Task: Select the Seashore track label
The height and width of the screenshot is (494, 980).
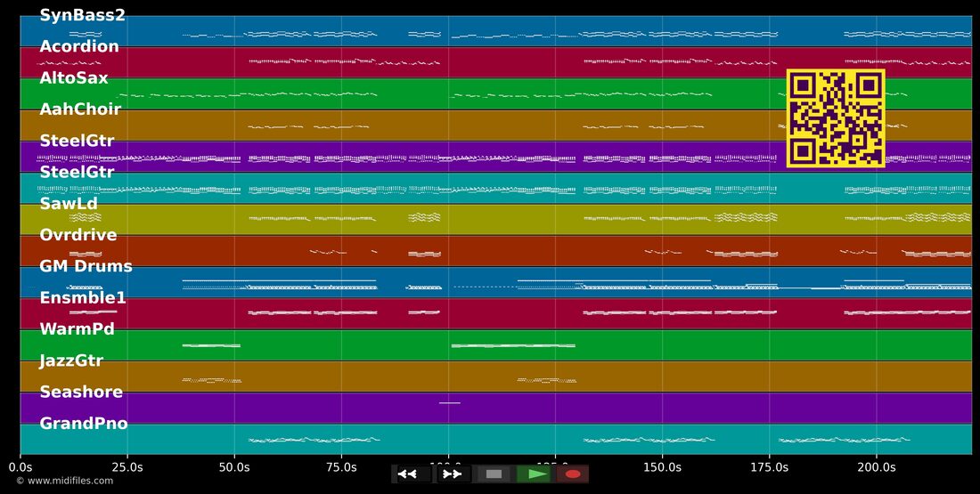Action: tap(79, 393)
